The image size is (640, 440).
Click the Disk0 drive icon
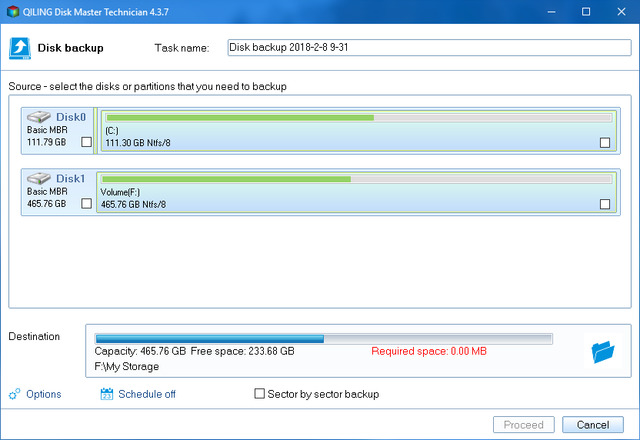[40, 116]
